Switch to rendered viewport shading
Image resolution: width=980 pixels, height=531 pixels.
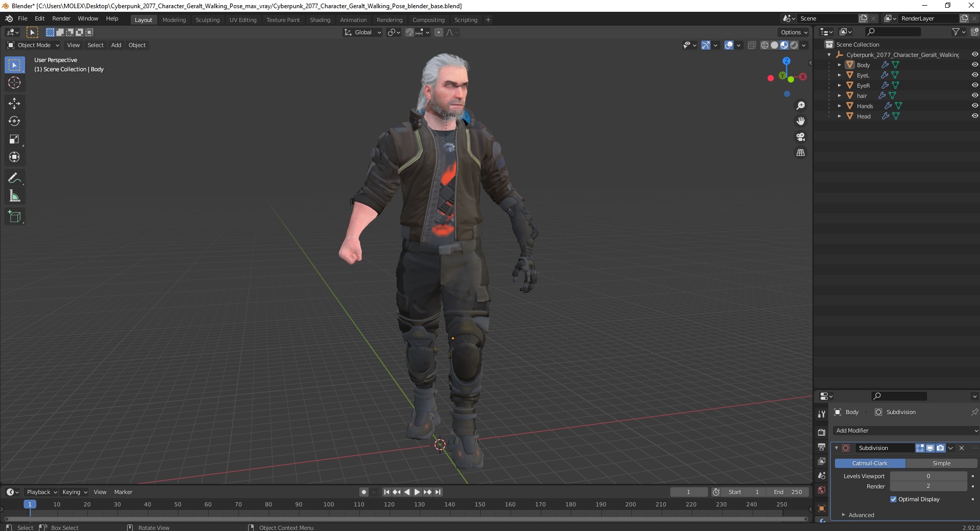tap(794, 45)
